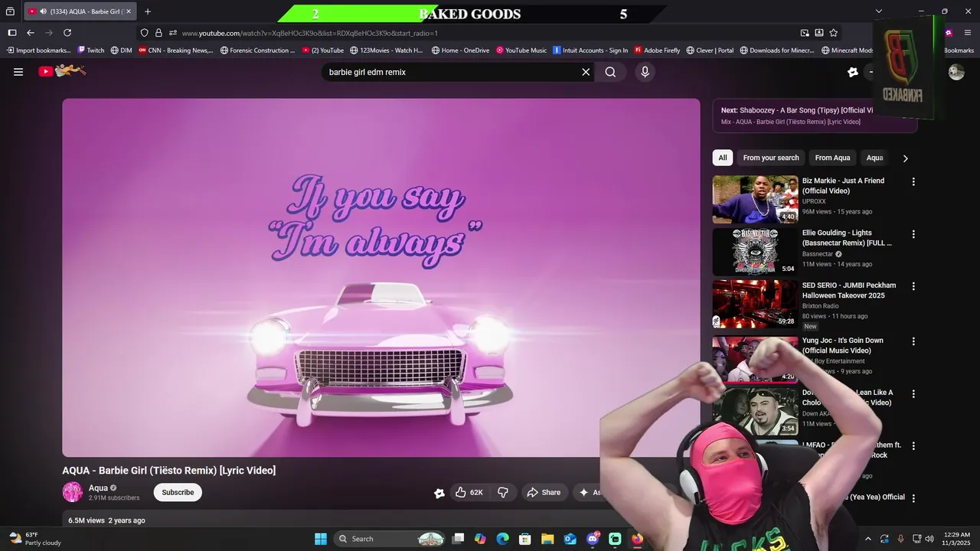980x551 pixels.
Task: Select the From your search chip
Action: pos(770,158)
